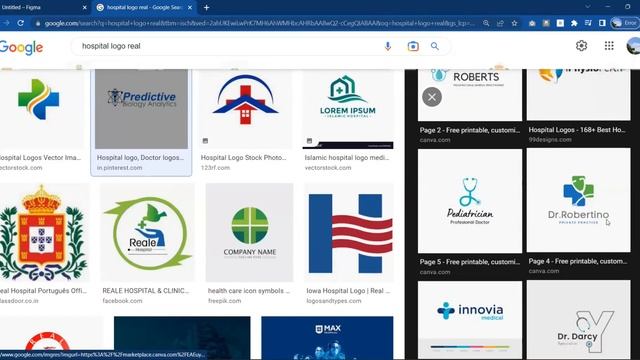The width and height of the screenshot is (640, 360).
Task: Open the Company Name green cross thumbnail
Action: (249, 233)
